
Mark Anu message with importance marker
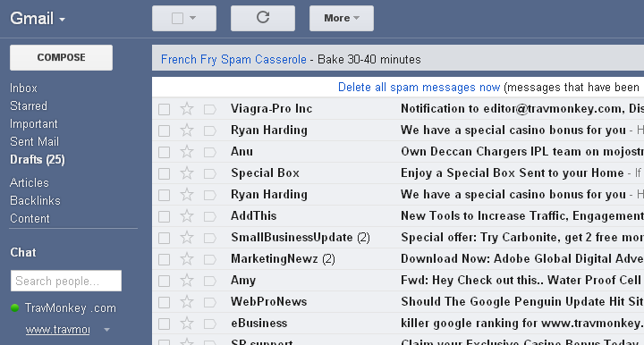(x=210, y=152)
